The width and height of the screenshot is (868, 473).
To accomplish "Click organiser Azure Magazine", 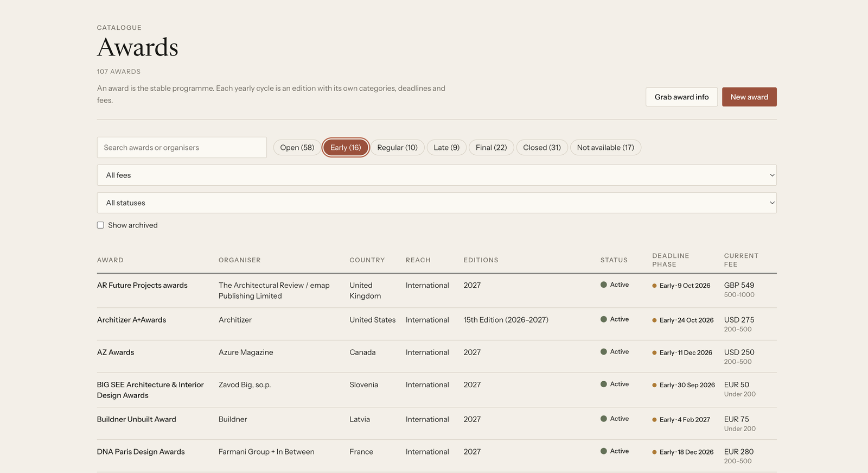I will tap(246, 352).
